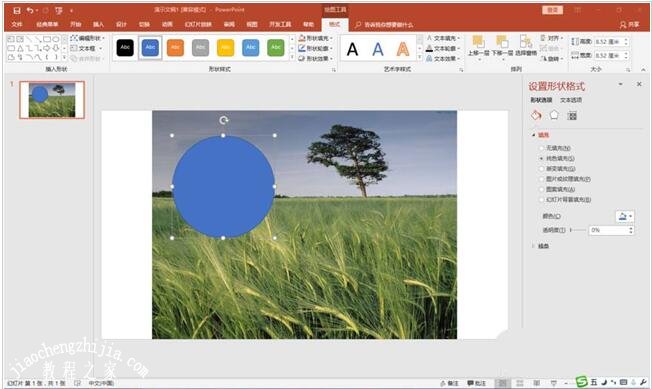Select the Size & Properties icon in format pane
The height and width of the screenshot is (389, 652).
(572, 116)
